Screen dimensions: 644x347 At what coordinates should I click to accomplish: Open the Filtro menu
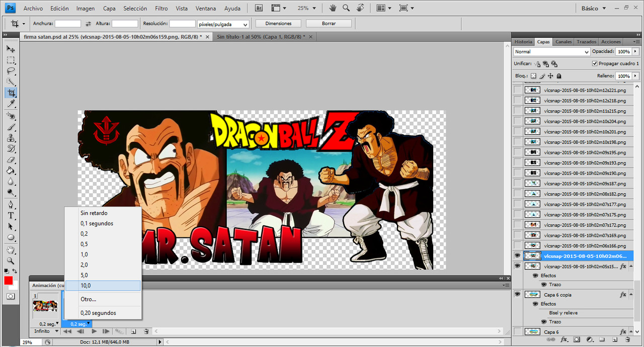(162, 9)
